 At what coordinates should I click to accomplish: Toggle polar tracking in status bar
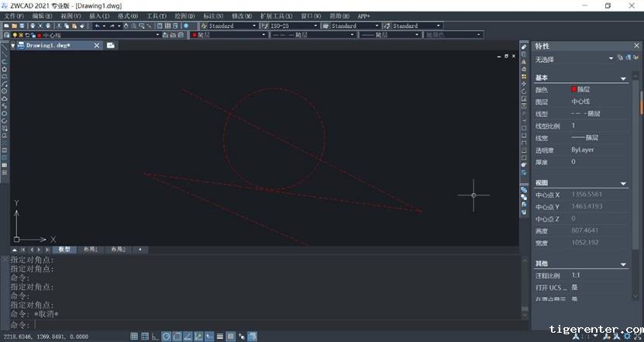[x=167, y=336]
